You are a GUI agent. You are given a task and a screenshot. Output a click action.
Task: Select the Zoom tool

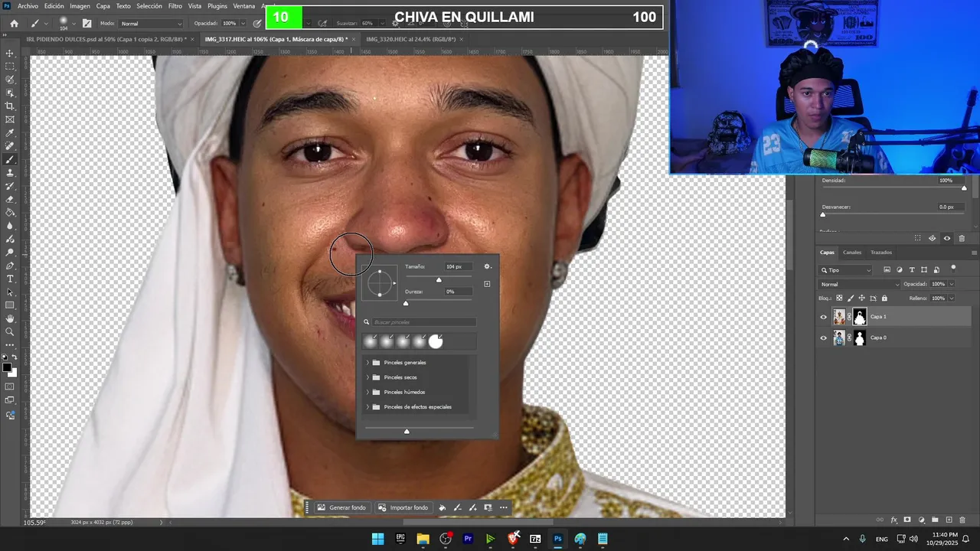tap(10, 332)
